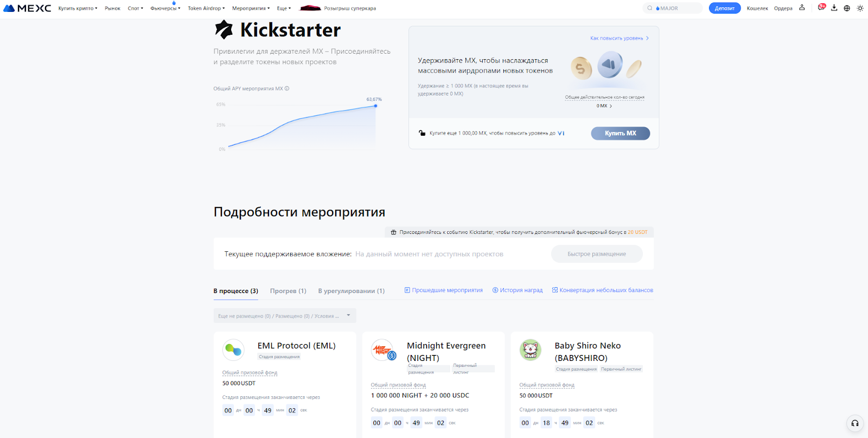Open Ордера in the header
Image resolution: width=868 pixels, height=438 pixels.
pyautogui.click(x=783, y=8)
